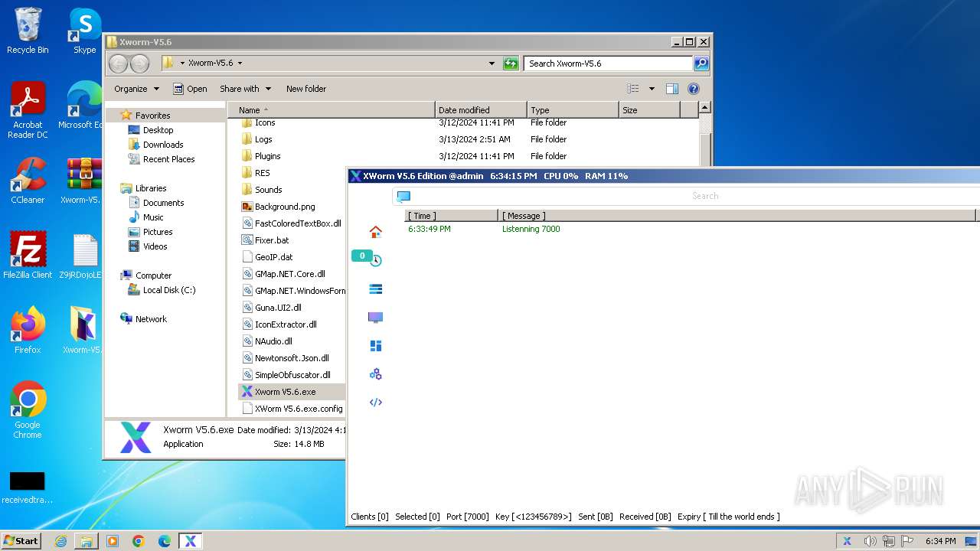Screen dimensions: 980x551
Task: Open the builder gears icon in XWorm sidebar
Action: 375,373
